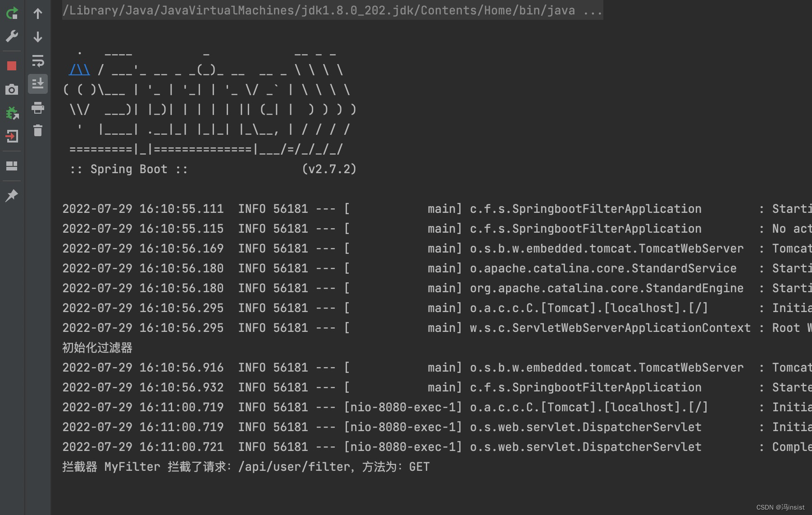This screenshot has height=515, width=812.
Task: Open the restore layout options icon
Action: click(12, 166)
